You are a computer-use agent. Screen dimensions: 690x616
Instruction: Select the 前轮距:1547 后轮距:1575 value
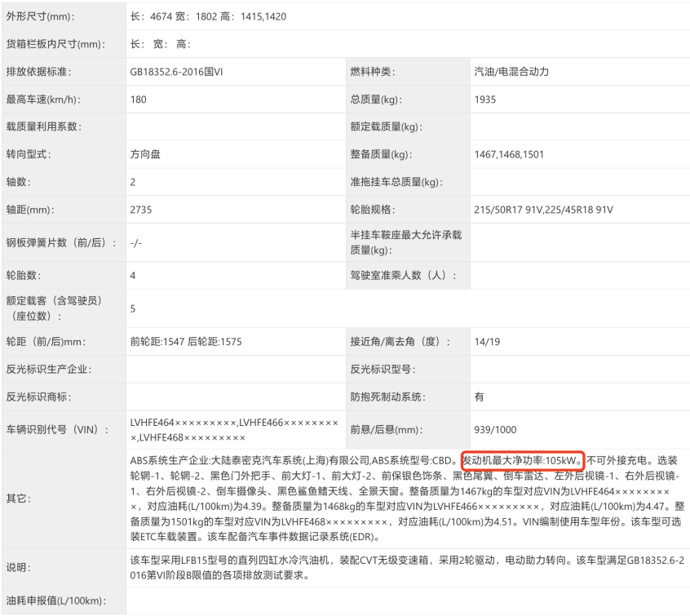click(x=186, y=342)
